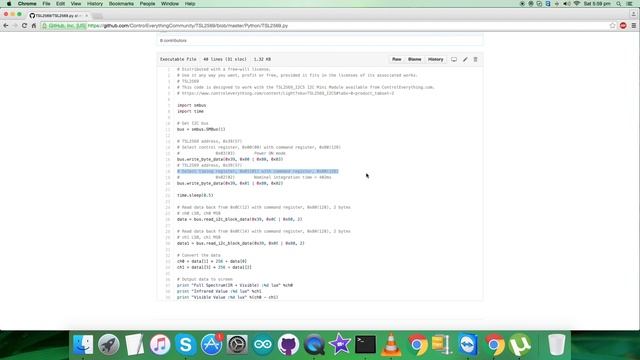Open Notification Center icon

pyautogui.click(x=630, y=4)
